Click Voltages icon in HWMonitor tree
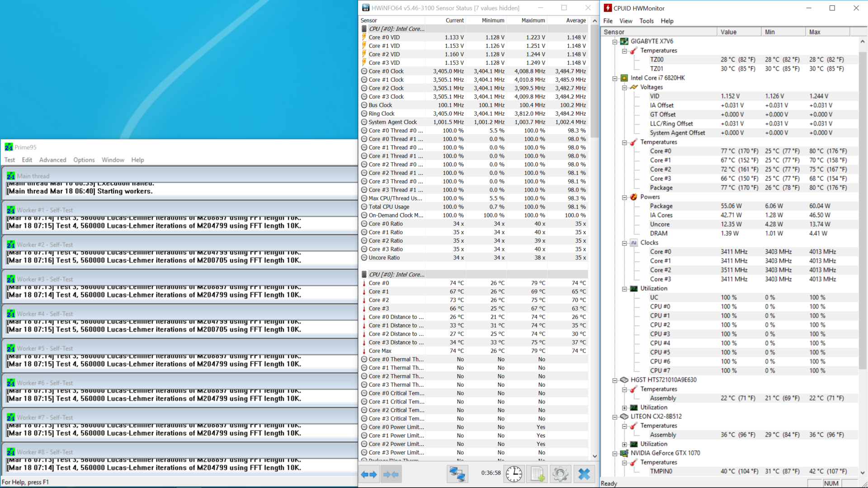The height and width of the screenshot is (488, 868). 634,87
